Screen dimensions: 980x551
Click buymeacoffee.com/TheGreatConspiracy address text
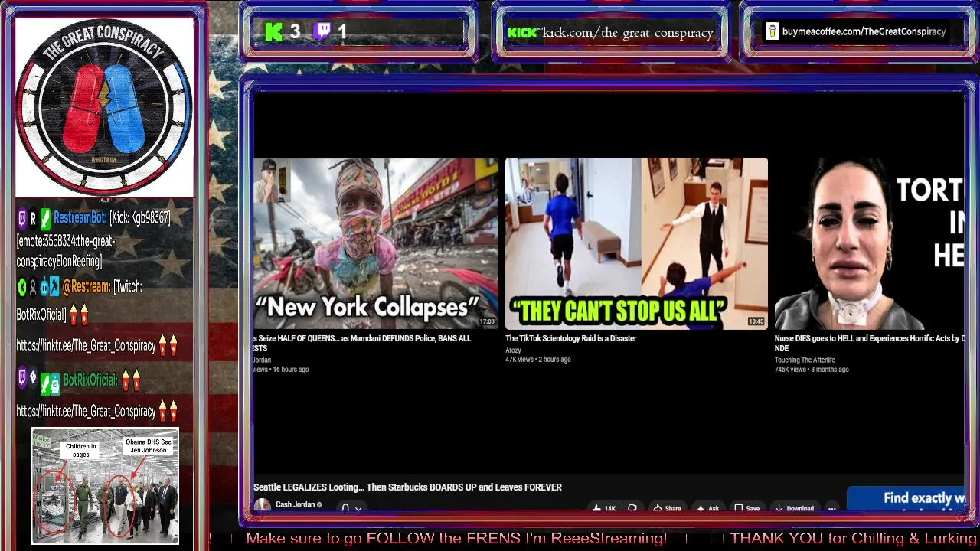pyautogui.click(x=864, y=31)
